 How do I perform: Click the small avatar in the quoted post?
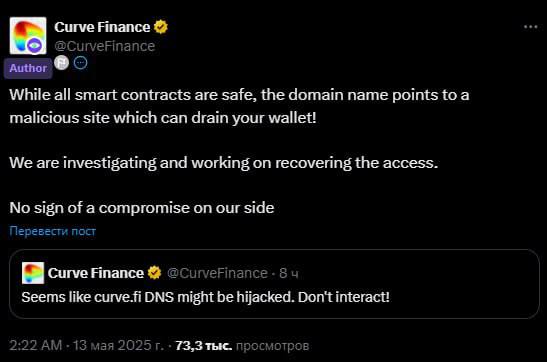(x=33, y=273)
